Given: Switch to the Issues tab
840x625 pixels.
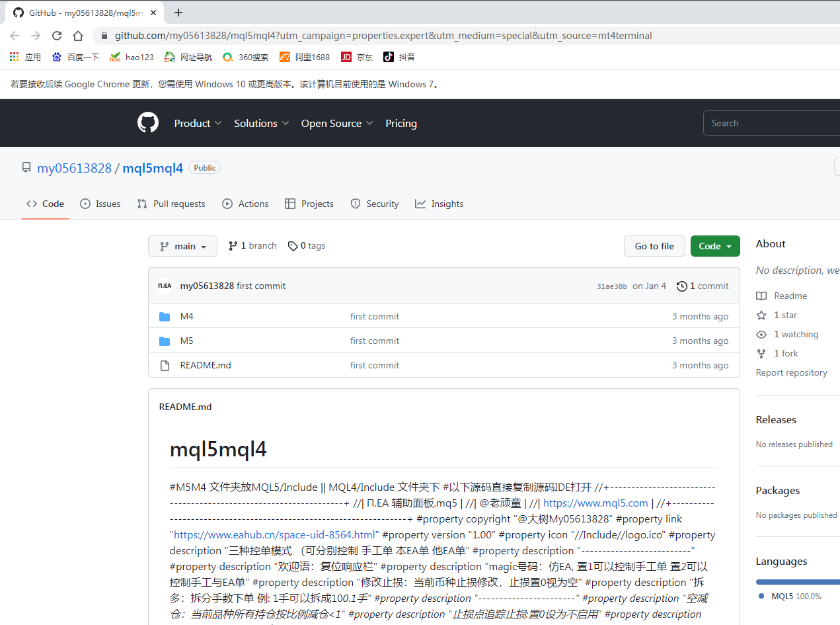Looking at the screenshot, I should coord(100,204).
